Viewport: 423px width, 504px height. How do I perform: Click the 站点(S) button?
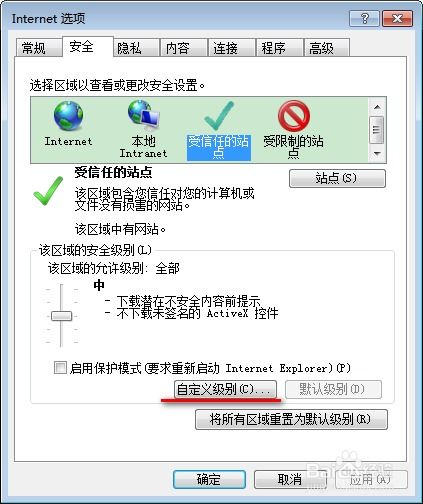[x=337, y=178]
